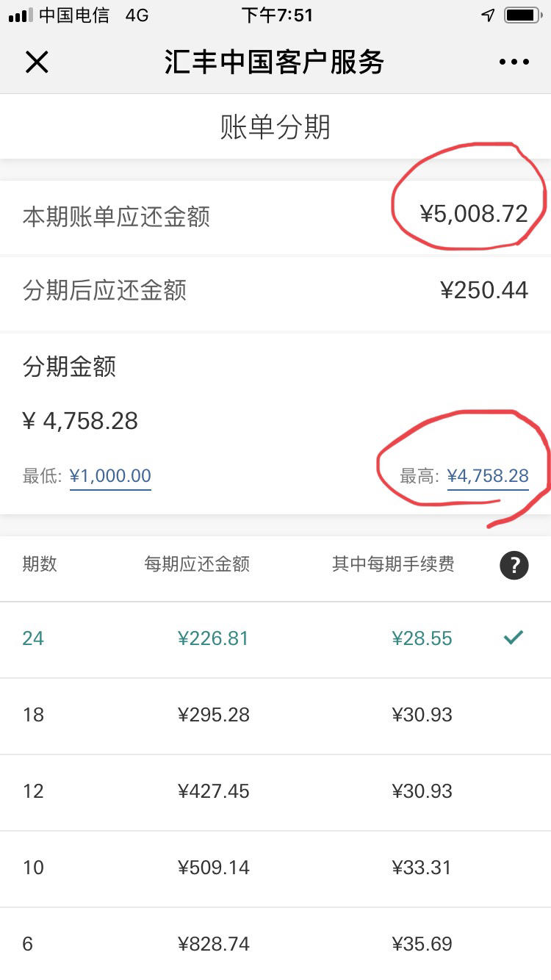Tap the checkmark on the 24-period row
Viewport: 551px width, 980px height.
click(514, 638)
